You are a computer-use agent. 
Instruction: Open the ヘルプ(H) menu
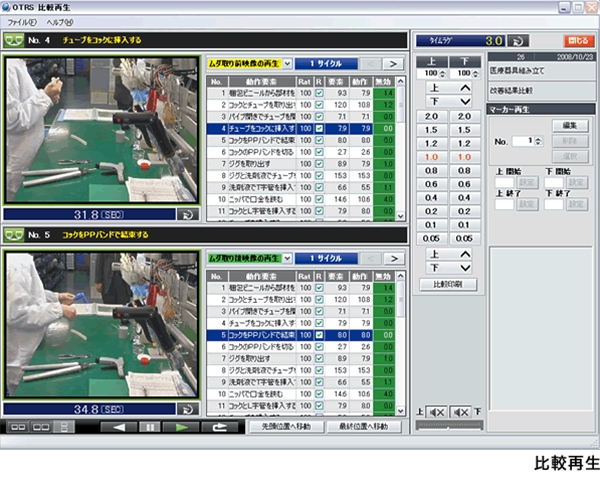point(60,22)
